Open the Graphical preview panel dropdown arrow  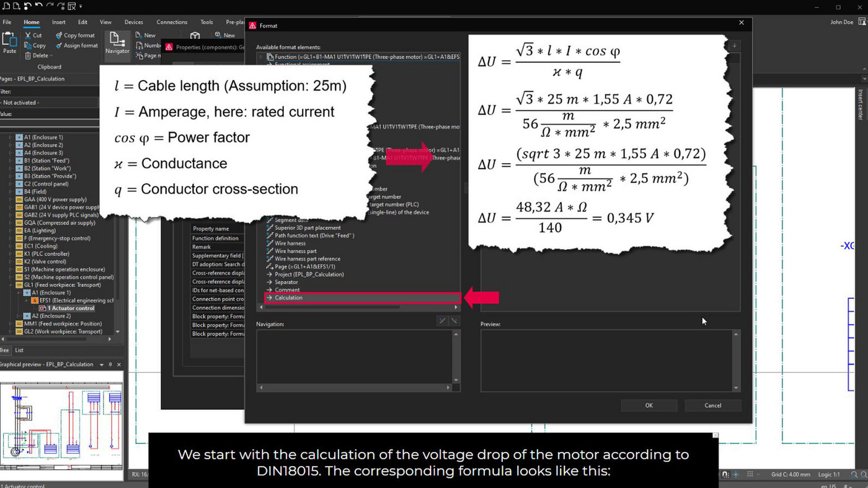coord(102,365)
